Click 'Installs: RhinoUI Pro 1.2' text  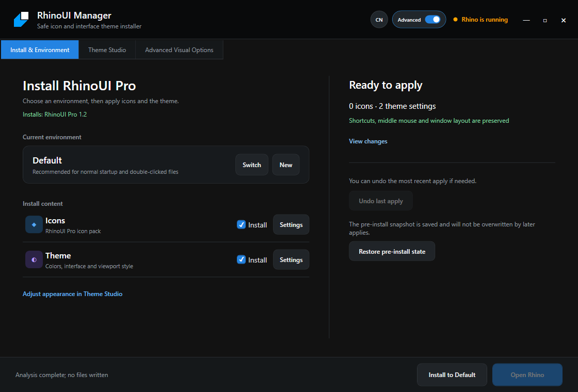coord(55,115)
